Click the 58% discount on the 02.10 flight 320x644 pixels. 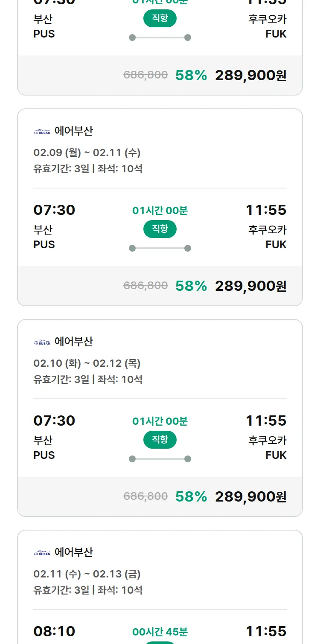[x=191, y=496]
